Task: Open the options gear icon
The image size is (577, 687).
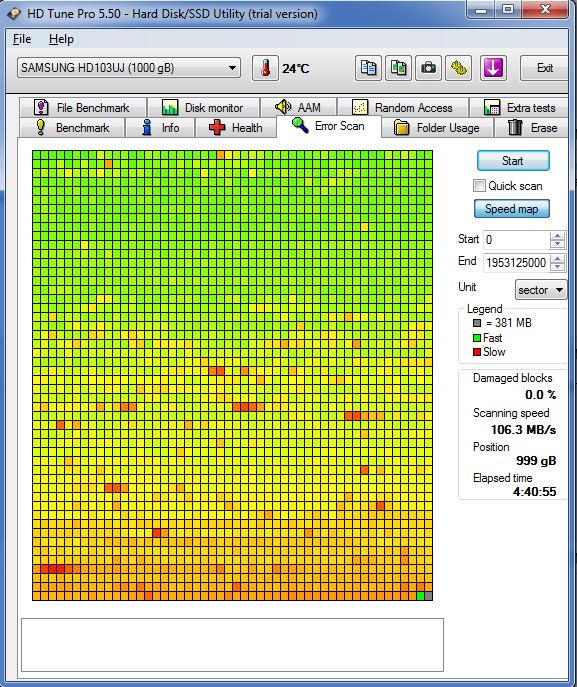Action: (459, 68)
